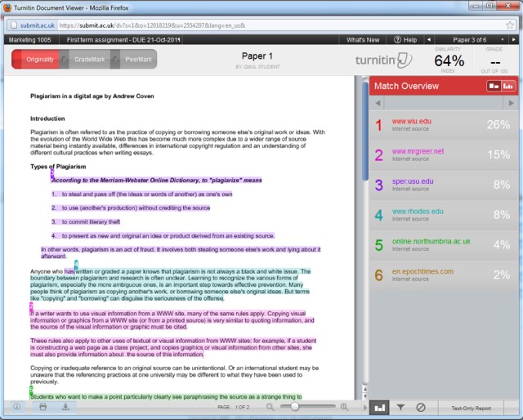The width and height of the screenshot is (523, 420).
Task: Click the highlighted Merriam-Webster sentence
Action: [156, 180]
